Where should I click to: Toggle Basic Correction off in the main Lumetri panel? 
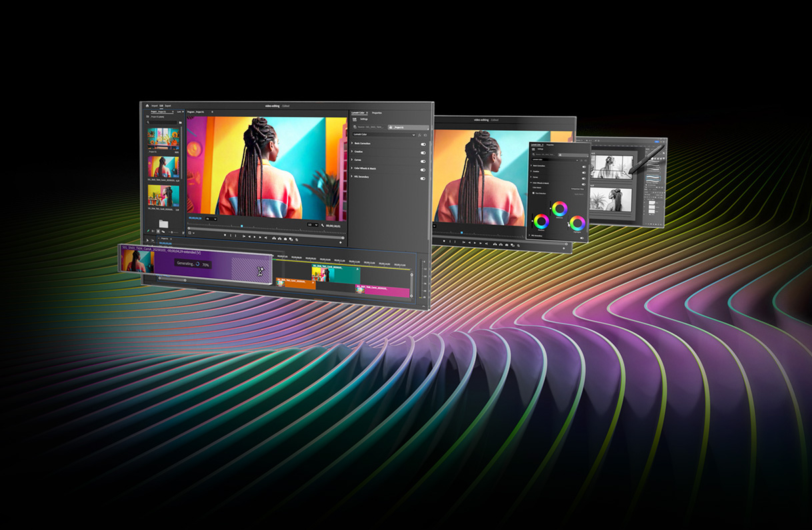point(423,143)
